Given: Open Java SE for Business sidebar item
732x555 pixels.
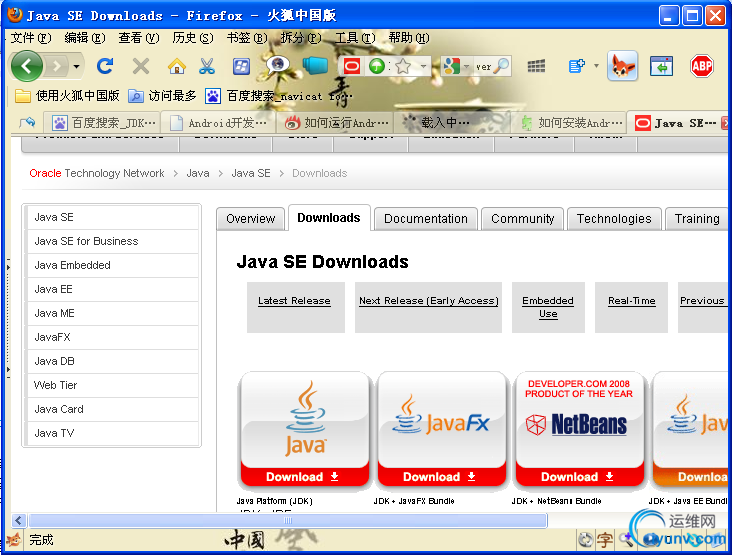Looking at the screenshot, I should (x=113, y=241).
